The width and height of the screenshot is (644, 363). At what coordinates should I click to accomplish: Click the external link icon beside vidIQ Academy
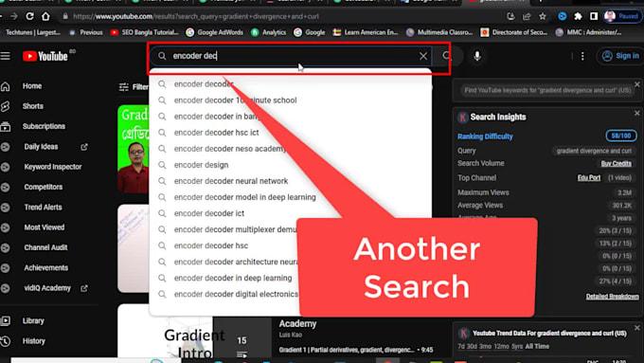point(84,288)
